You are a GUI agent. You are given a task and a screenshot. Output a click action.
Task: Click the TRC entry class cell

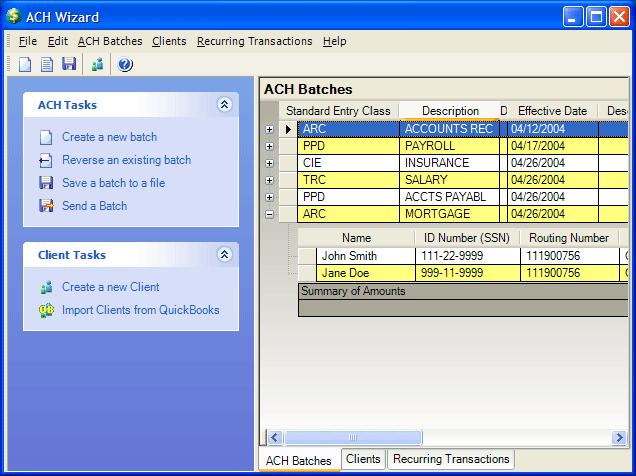[x=348, y=180]
